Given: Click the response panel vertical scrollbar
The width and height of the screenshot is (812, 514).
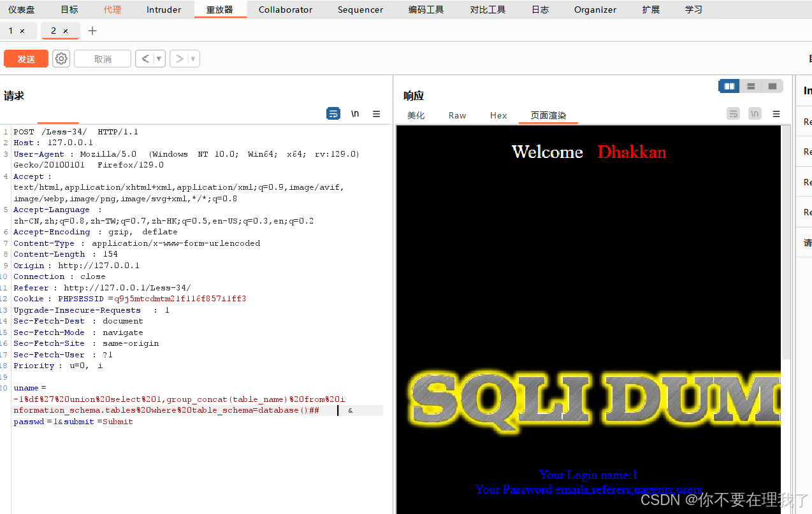Looking at the screenshot, I should 786,242.
